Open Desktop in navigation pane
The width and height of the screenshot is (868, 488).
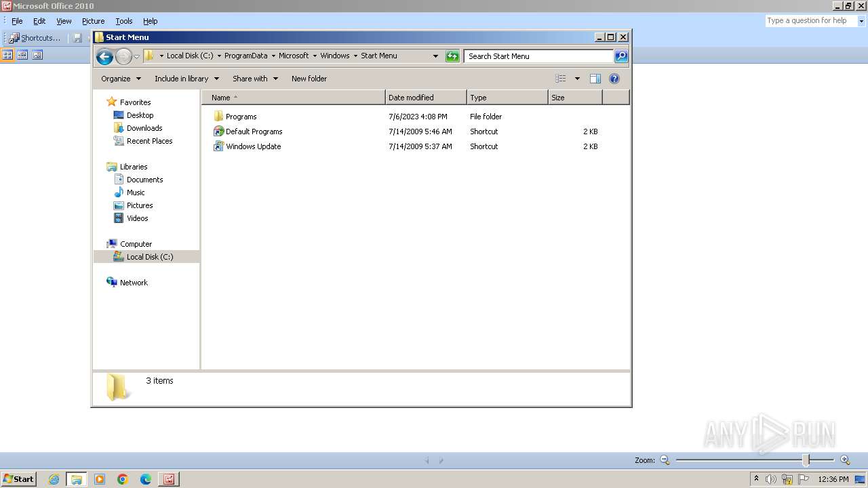tap(140, 115)
